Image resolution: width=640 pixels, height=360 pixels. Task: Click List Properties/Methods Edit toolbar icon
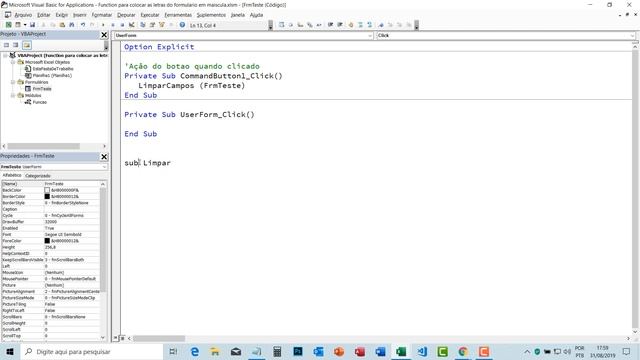282,25
